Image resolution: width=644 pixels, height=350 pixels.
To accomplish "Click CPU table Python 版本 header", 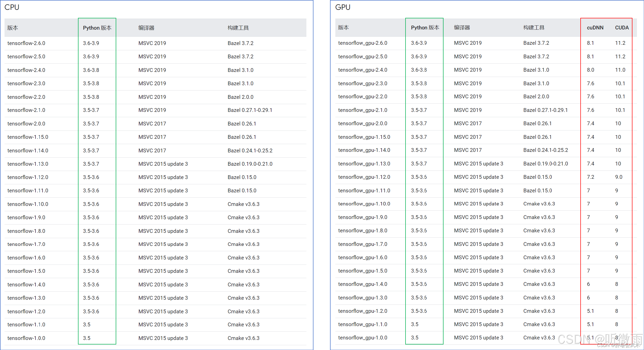I will [97, 28].
